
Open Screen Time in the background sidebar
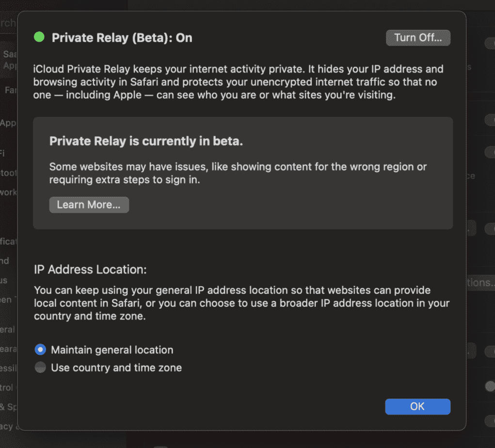click(x=7, y=300)
